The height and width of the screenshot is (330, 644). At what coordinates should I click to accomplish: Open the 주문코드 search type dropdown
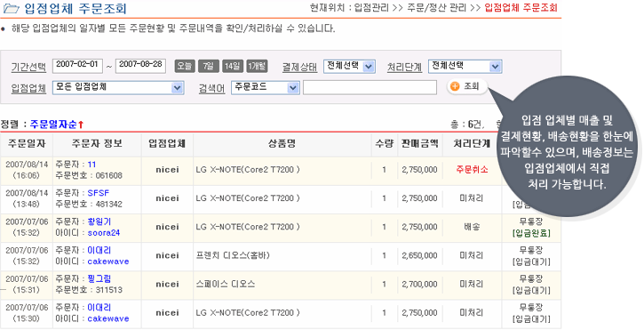click(x=266, y=88)
